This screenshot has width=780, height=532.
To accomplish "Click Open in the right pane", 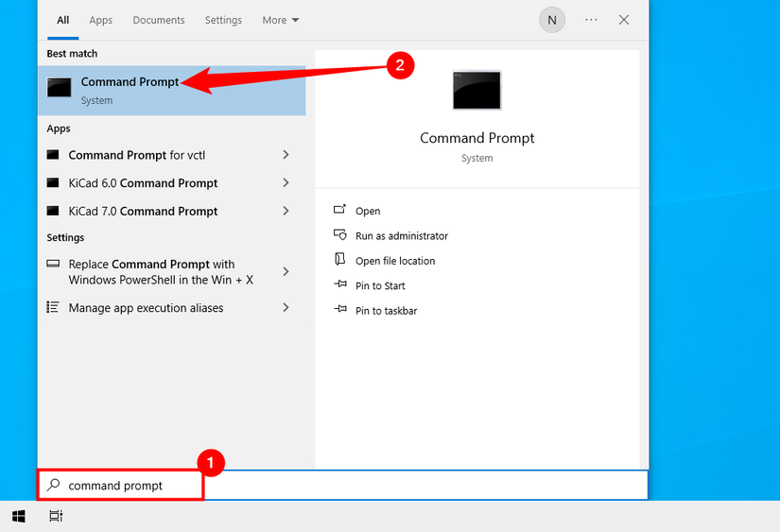I will point(368,211).
